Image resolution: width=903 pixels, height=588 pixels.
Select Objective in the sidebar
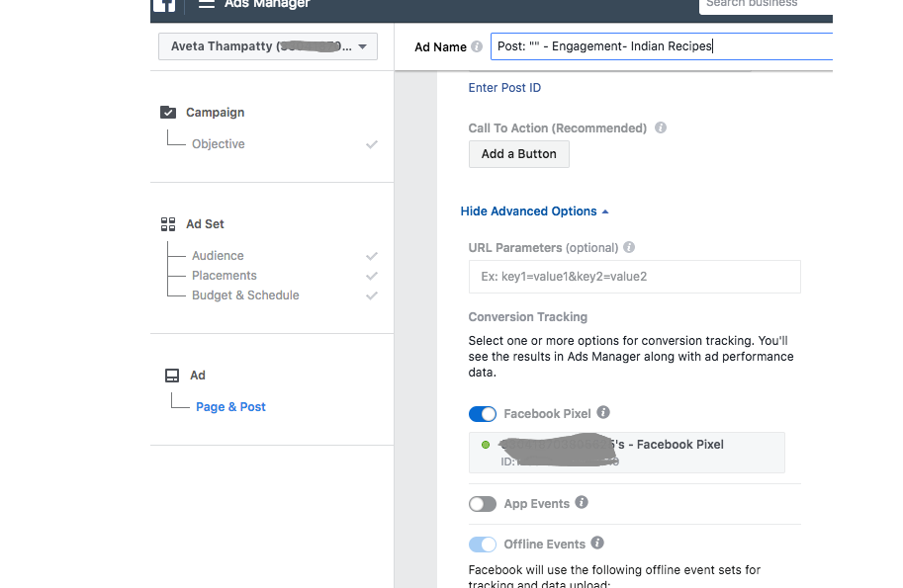[219, 144]
